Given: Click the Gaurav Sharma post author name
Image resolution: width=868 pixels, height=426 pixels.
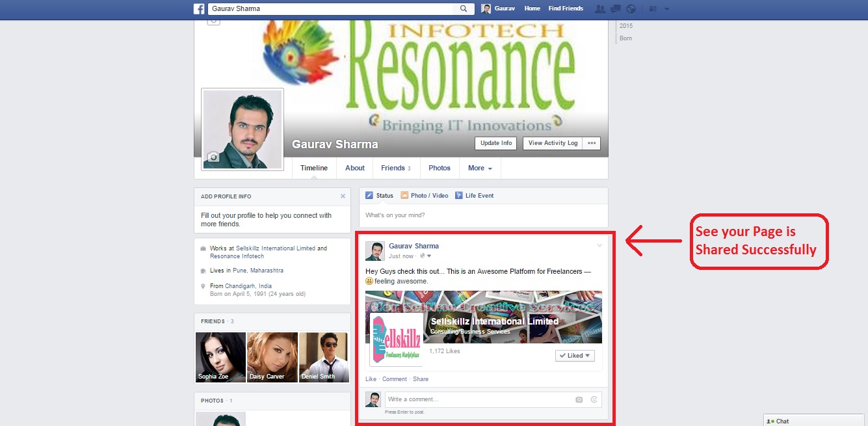Looking at the screenshot, I should tap(414, 246).
